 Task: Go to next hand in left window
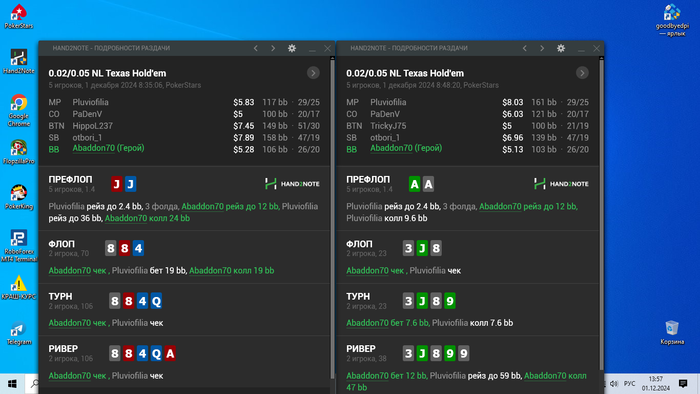click(x=273, y=48)
